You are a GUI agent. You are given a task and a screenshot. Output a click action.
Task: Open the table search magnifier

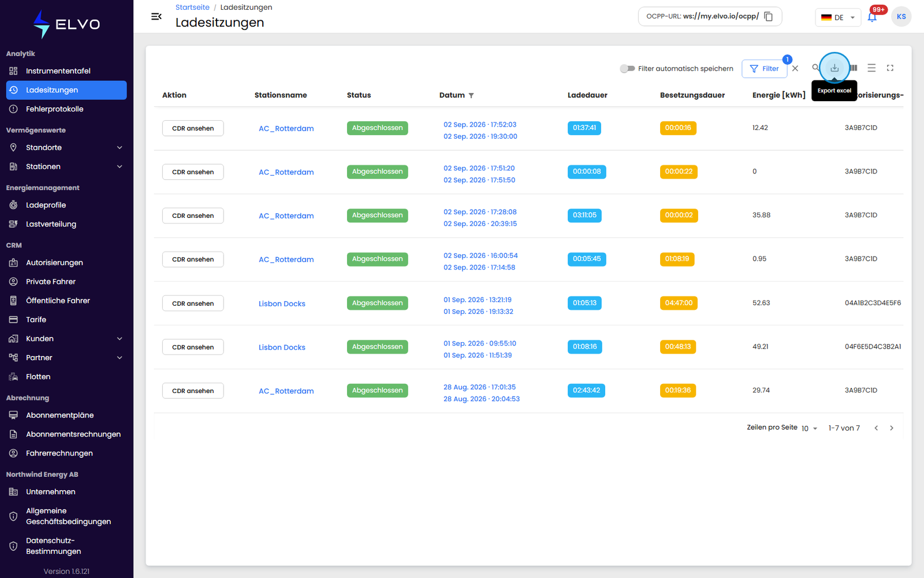(x=815, y=68)
